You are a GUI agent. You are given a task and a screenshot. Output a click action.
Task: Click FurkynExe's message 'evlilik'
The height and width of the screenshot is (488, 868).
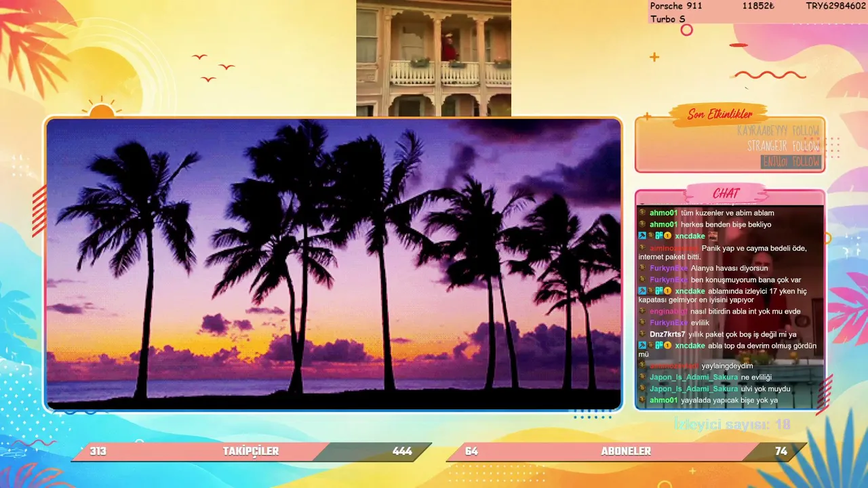700,323
